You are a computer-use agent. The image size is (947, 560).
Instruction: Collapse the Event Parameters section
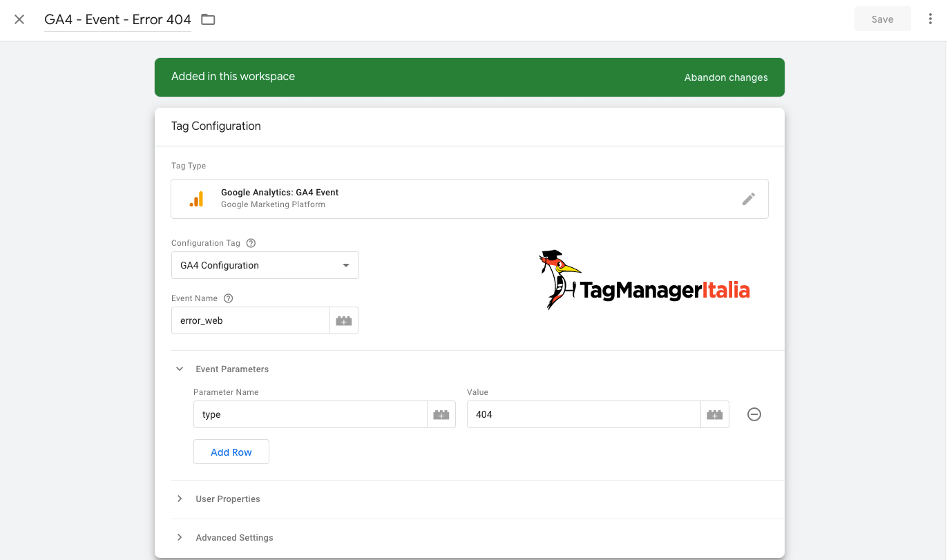(180, 369)
